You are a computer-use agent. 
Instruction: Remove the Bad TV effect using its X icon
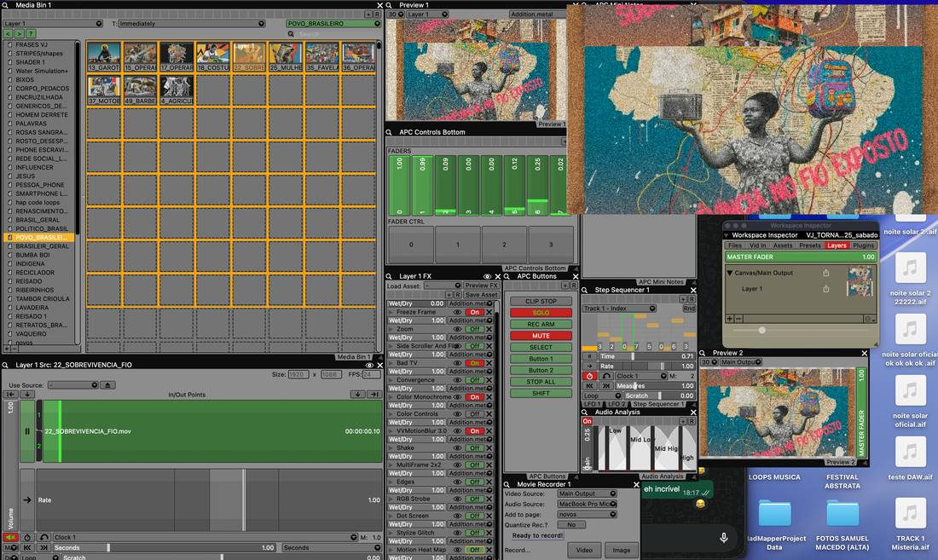[x=489, y=363]
